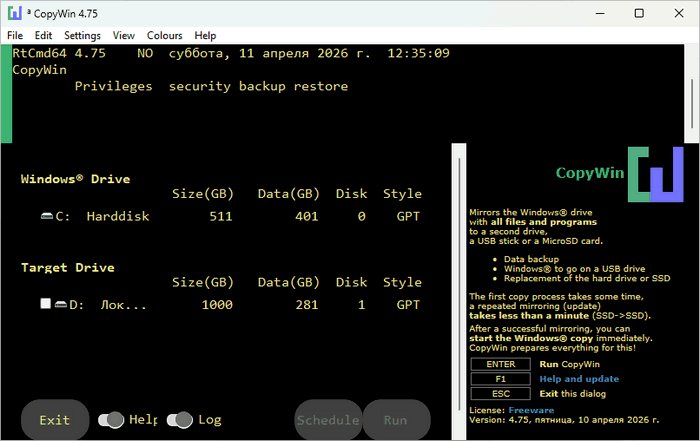Screen dimensions: 700x441
Task: Check the D: target drive checkbox
Action: click(x=46, y=304)
